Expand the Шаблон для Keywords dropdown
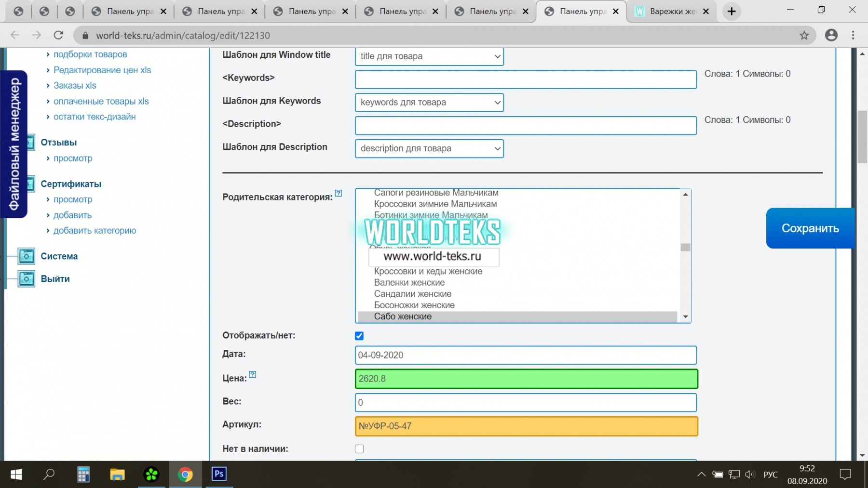 429,103
